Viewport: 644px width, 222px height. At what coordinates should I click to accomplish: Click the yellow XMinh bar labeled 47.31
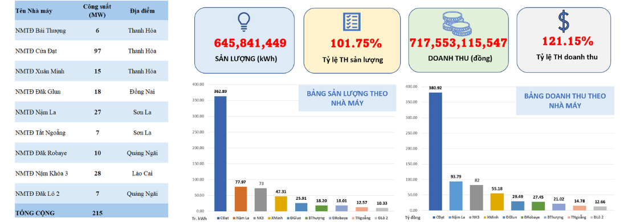pyautogui.click(x=281, y=204)
